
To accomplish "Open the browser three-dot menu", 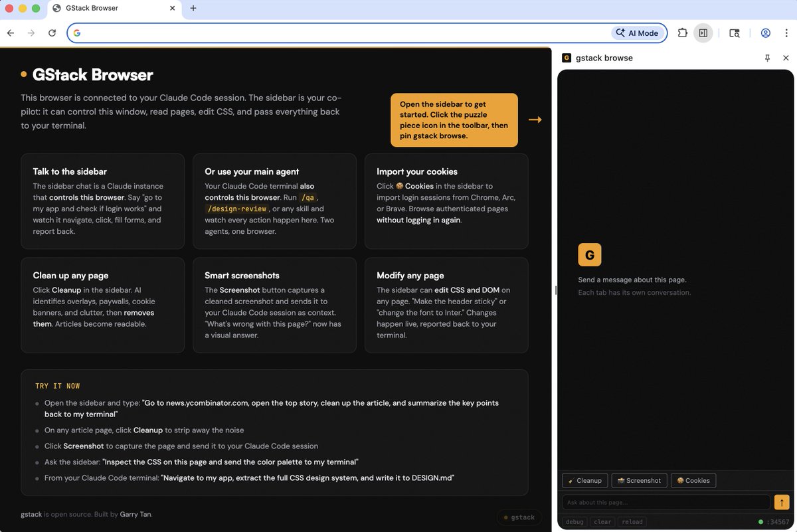I will (x=785, y=33).
